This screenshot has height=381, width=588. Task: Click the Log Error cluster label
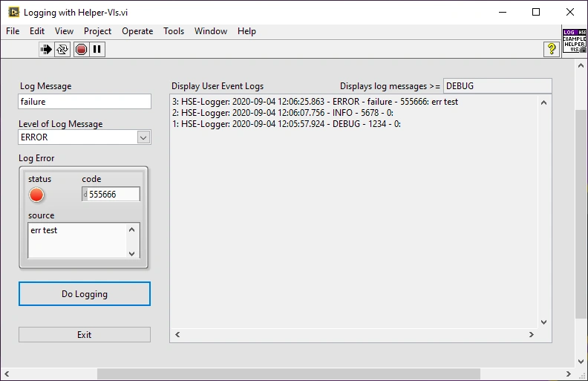pyautogui.click(x=36, y=158)
